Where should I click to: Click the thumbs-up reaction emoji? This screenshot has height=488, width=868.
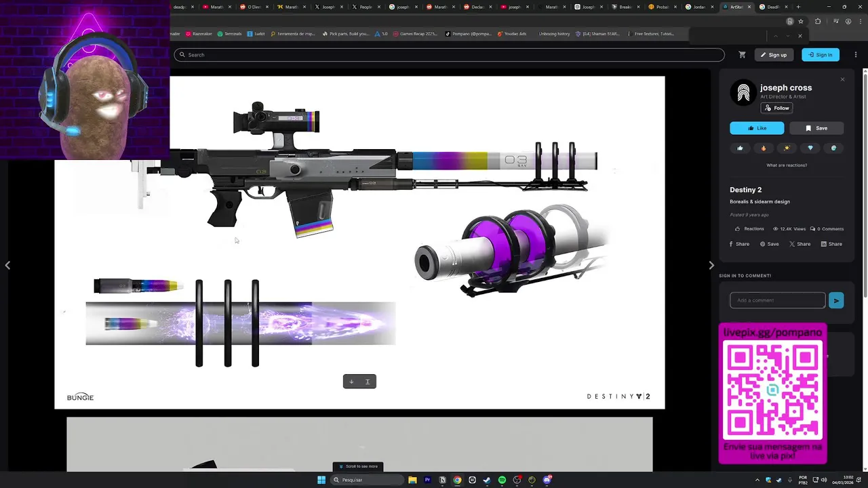point(740,148)
